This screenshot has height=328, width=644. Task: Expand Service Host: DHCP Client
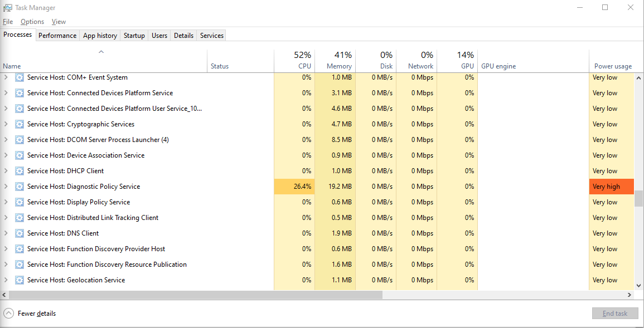pyautogui.click(x=6, y=171)
